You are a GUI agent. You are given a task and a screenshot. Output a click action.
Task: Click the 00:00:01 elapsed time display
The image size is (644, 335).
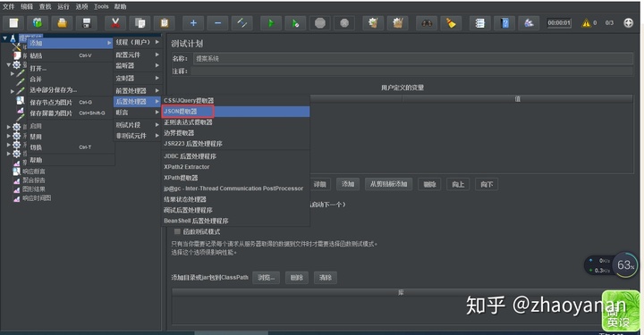coord(559,23)
